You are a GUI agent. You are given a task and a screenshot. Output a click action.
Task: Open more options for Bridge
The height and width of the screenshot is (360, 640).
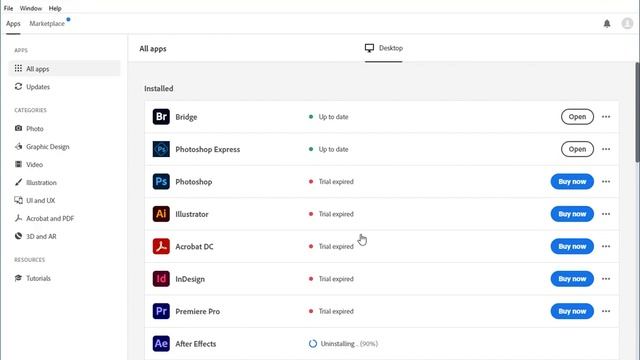pos(606,117)
